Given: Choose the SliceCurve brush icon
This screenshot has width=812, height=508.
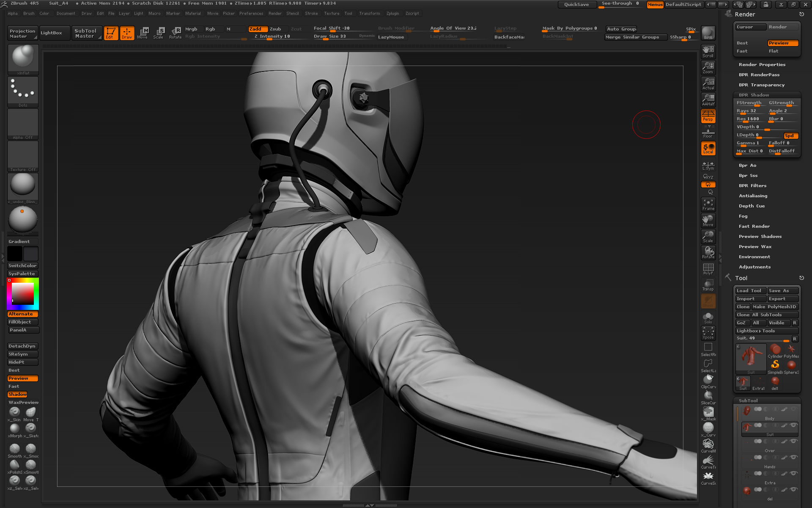Looking at the screenshot, I should 708,398.
